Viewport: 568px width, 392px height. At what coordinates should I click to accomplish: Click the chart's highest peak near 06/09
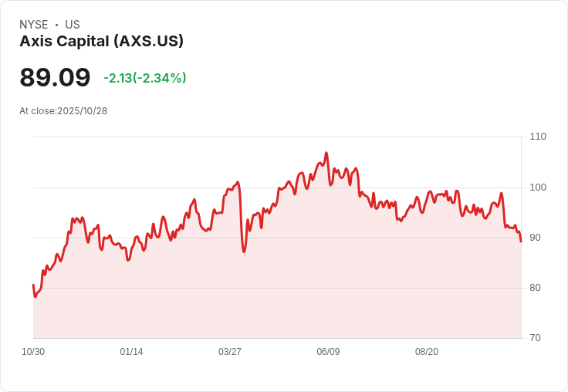(x=326, y=153)
